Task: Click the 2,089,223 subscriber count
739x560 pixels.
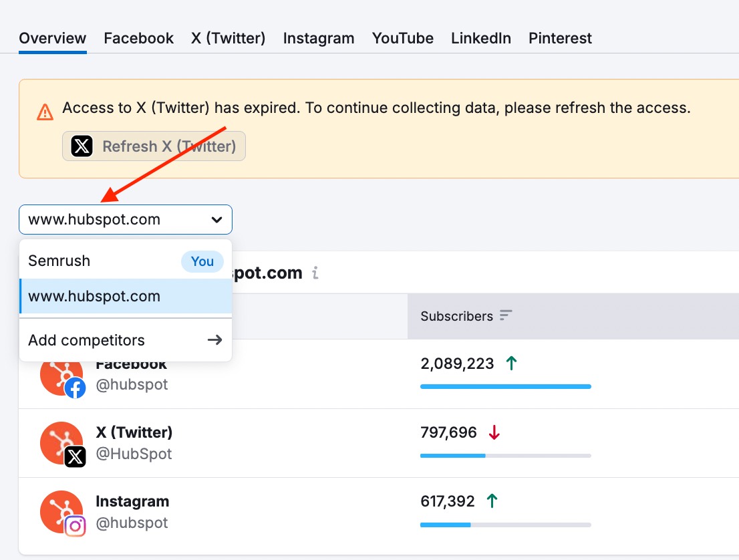Action: pyautogui.click(x=456, y=364)
